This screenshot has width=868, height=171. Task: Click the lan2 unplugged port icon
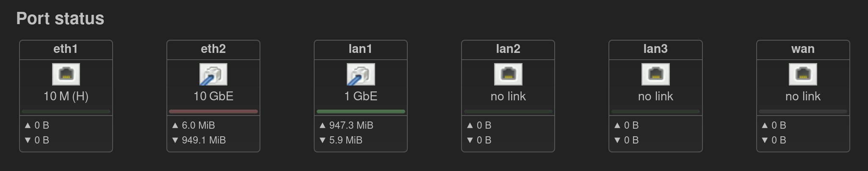(x=508, y=74)
